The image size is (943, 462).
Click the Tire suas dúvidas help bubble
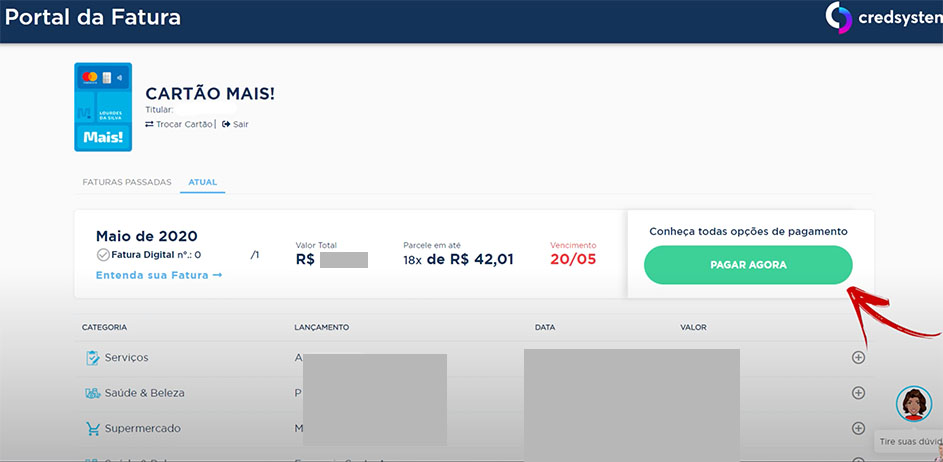(x=909, y=440)
